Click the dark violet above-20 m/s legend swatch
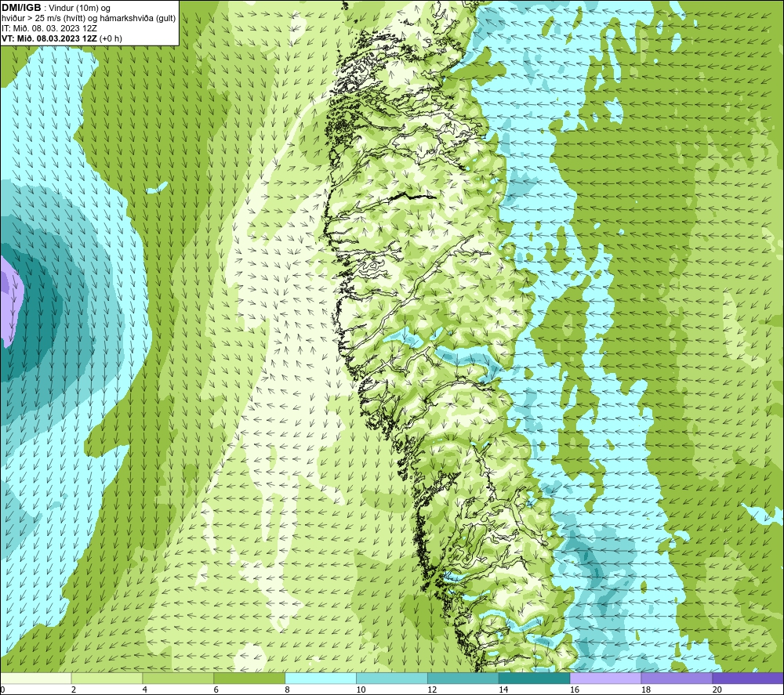The image size is (784, 695). coord(747,678)
